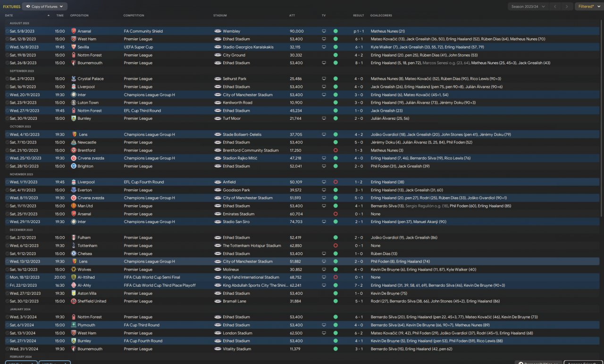Image resolution: width=604 pixels, height=364 pixels.
Task: Click the Wolves club badge
Action: [x=73, y=270]
